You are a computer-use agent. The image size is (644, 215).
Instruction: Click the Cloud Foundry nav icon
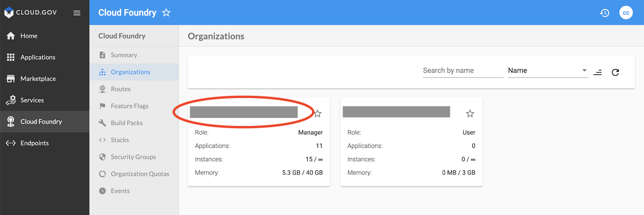tap(11, 122)
